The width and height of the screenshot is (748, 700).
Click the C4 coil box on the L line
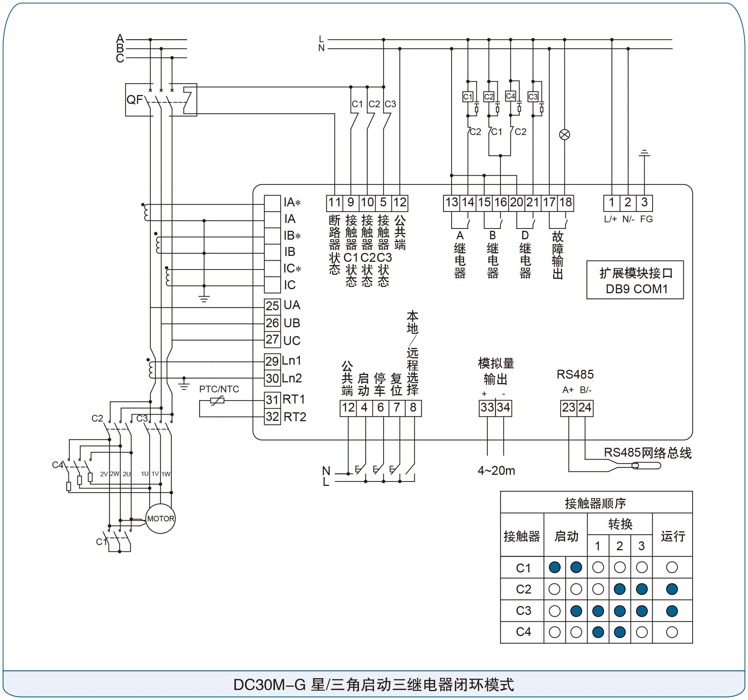(x=511, y=96)
